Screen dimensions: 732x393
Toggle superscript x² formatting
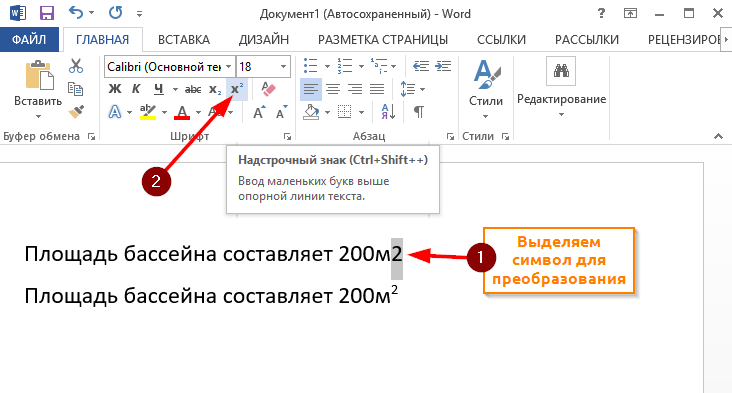tap(237, 89)
